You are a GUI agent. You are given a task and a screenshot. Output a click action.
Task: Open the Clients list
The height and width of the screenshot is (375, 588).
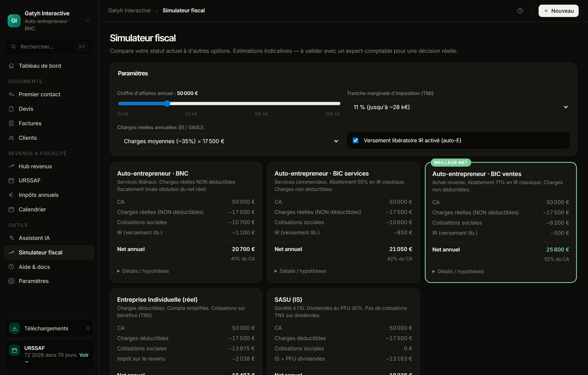[x=49, y=138]
